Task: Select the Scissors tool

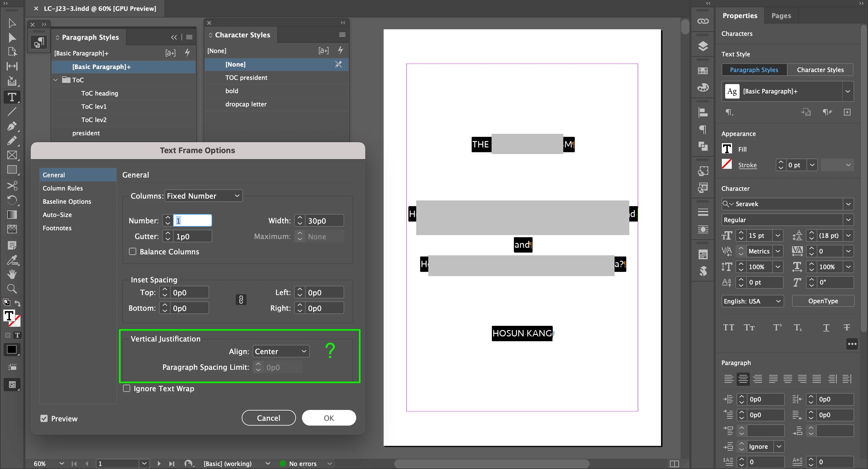Action: pos(12,186)
